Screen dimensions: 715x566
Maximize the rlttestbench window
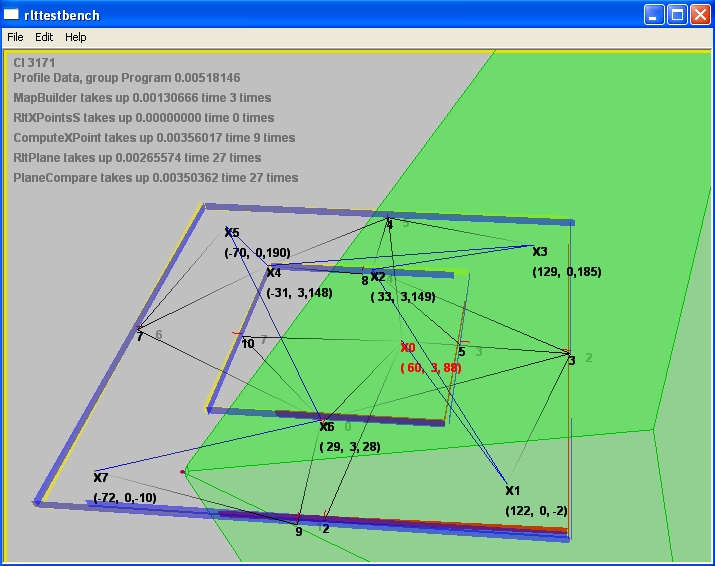point(676,15)
